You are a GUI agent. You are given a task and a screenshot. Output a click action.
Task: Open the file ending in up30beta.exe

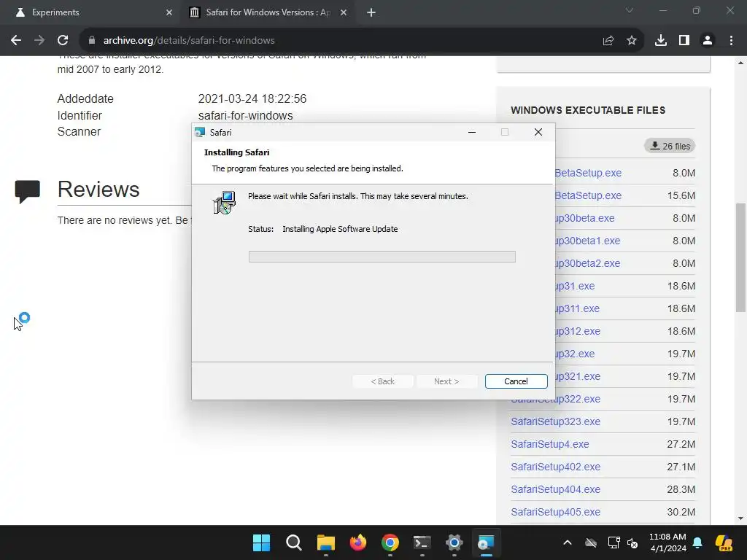pos(584,218)
